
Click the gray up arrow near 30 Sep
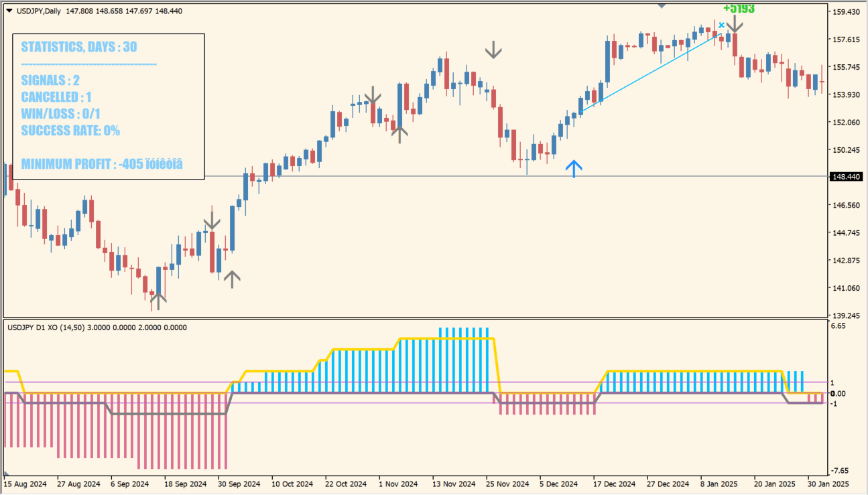click(x=231, y=279)
